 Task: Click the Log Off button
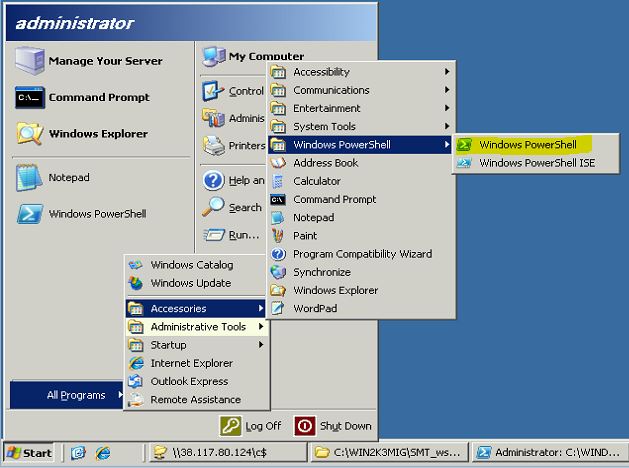click(x=251, y=426)
